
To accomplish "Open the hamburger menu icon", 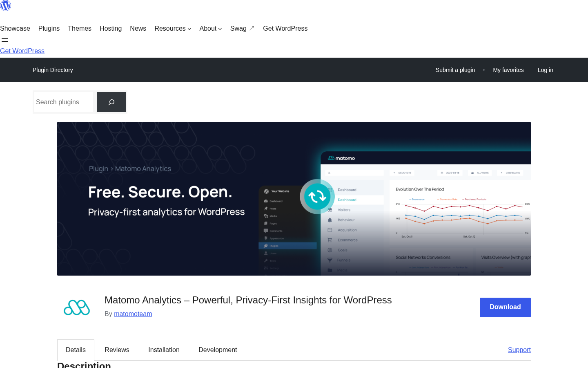I will click(5, 40).
